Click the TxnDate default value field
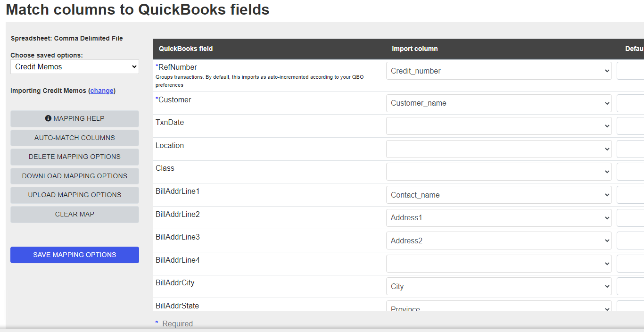 [630, 126]
